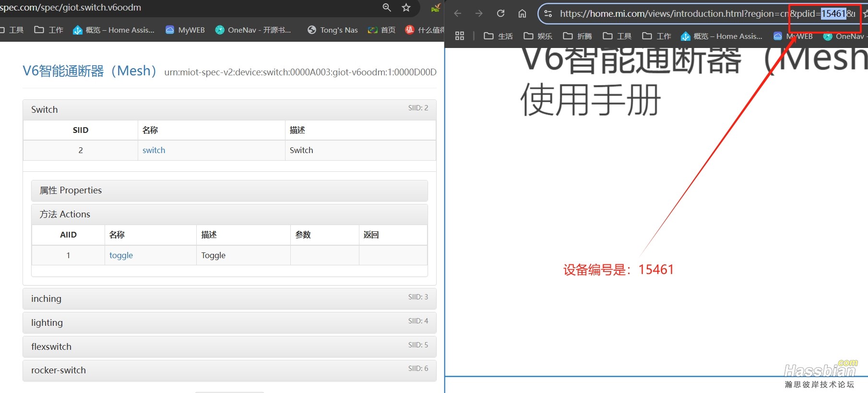The width and height of the screenshot is (868, 393).
Task: Click the toggle action link
Action: 121,255
